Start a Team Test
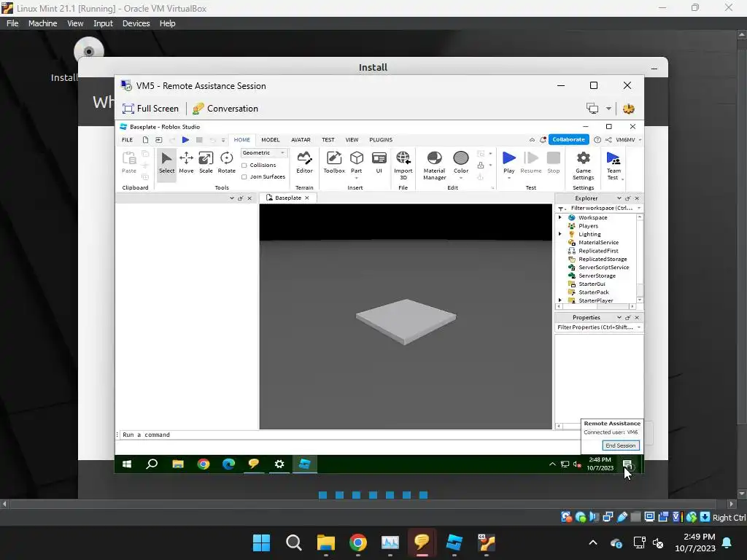Screen dimensions: 747x560 click(614, 166)
